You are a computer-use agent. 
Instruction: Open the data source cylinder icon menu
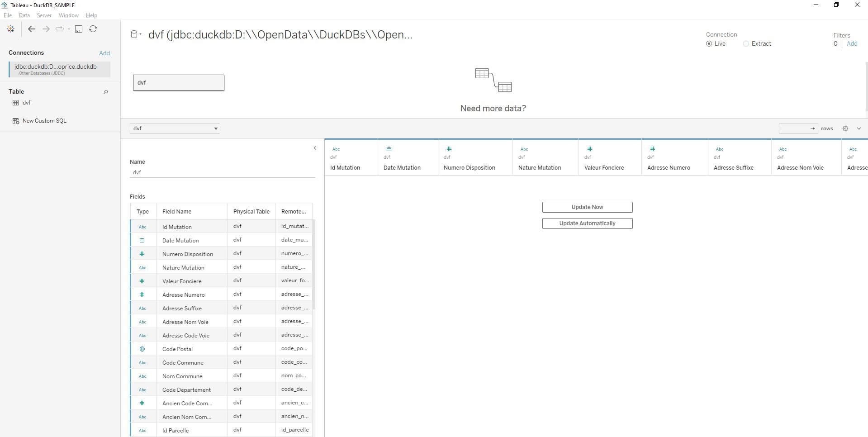(x=136, y=34)
